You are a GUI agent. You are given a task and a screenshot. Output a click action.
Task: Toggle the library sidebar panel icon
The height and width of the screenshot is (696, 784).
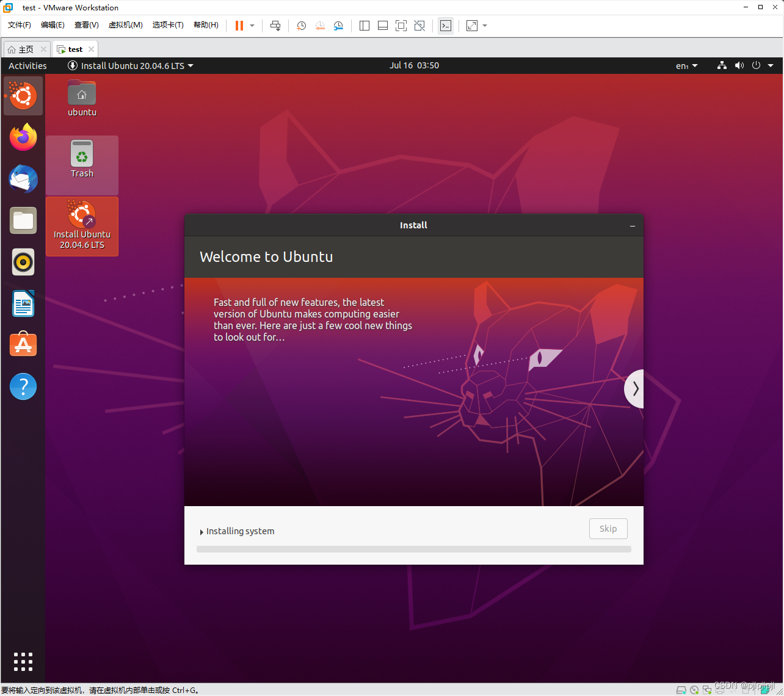click(365, 26)
